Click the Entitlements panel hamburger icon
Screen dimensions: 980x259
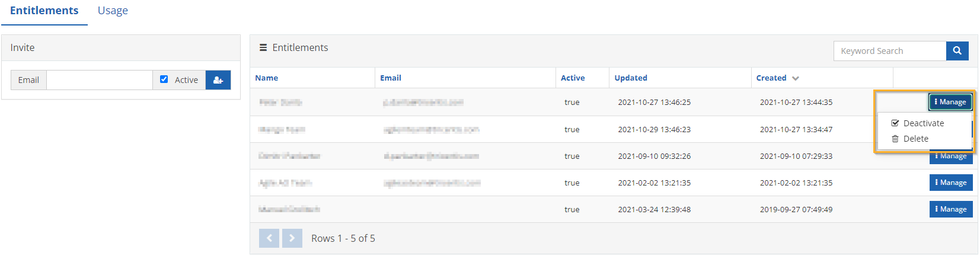[263, 47]
